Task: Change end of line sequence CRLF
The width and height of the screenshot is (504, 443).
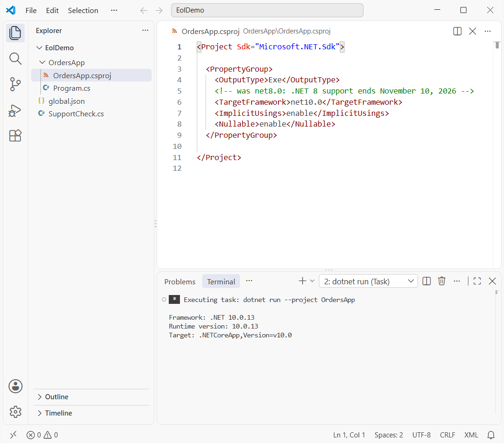Action: tap(447, 435)
